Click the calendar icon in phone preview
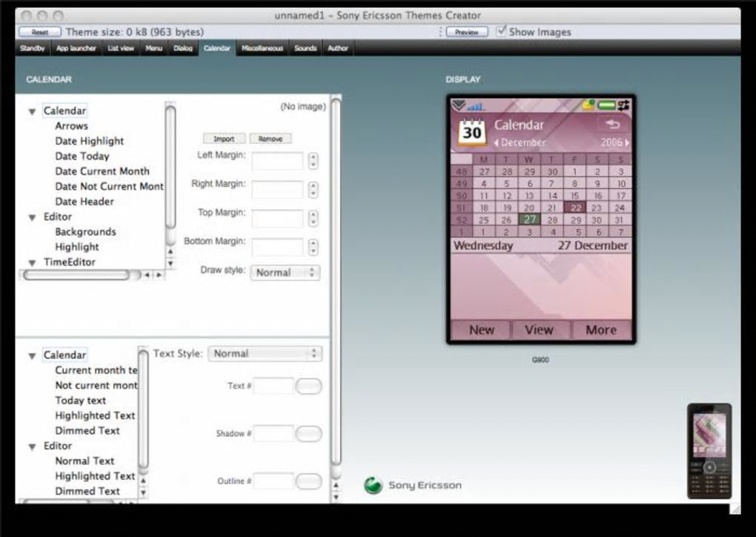 click(x=471, y=131)
